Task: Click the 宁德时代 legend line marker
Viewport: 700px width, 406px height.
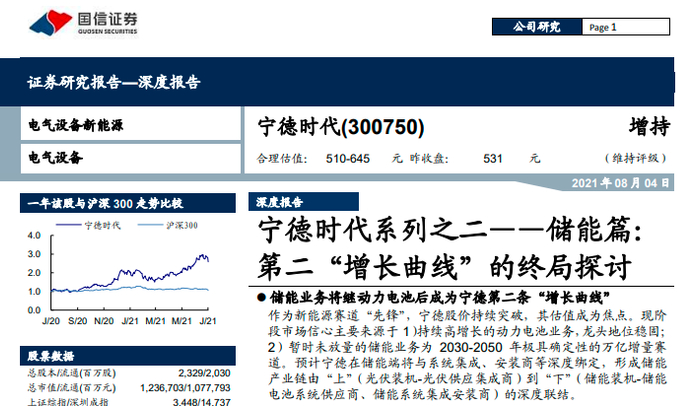Action: coord(68,225)
